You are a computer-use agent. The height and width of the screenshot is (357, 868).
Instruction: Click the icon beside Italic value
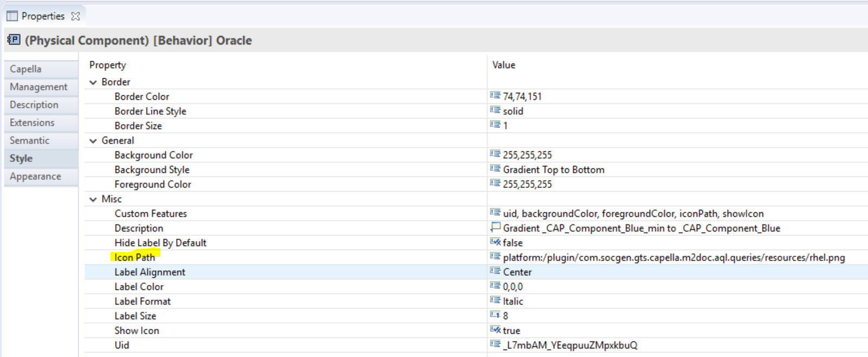495,300
